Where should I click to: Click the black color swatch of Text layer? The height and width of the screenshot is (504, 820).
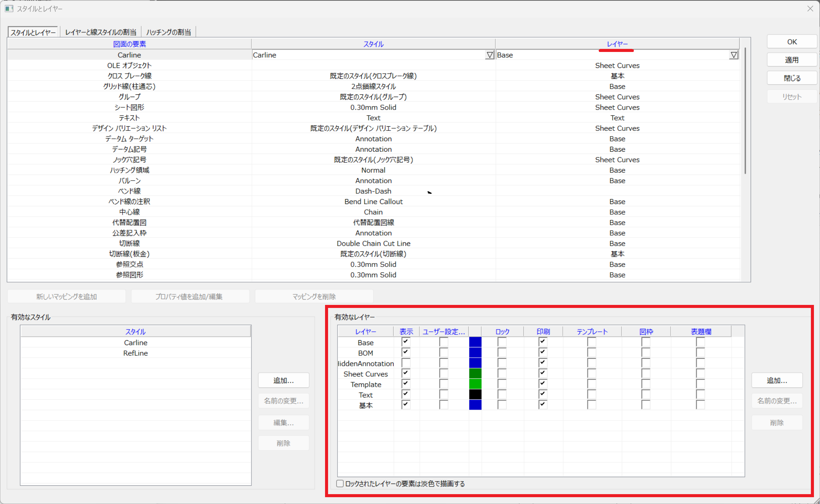[475, 395]
